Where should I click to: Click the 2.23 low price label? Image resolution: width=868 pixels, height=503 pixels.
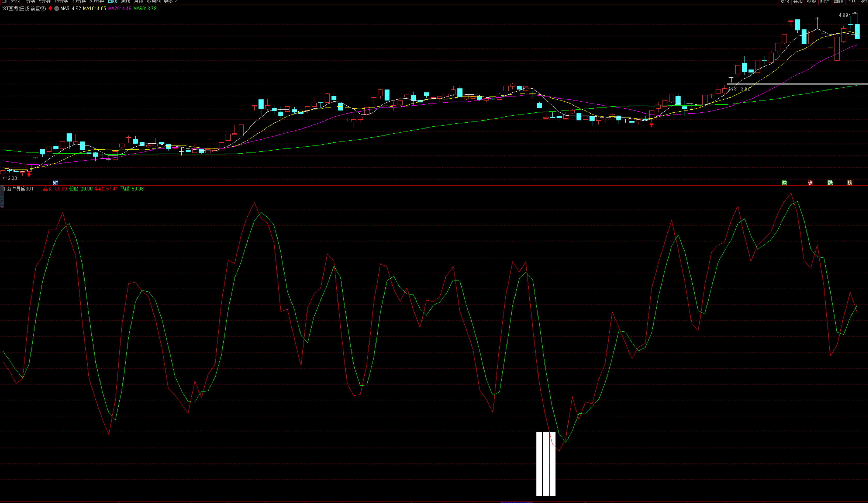12,178
